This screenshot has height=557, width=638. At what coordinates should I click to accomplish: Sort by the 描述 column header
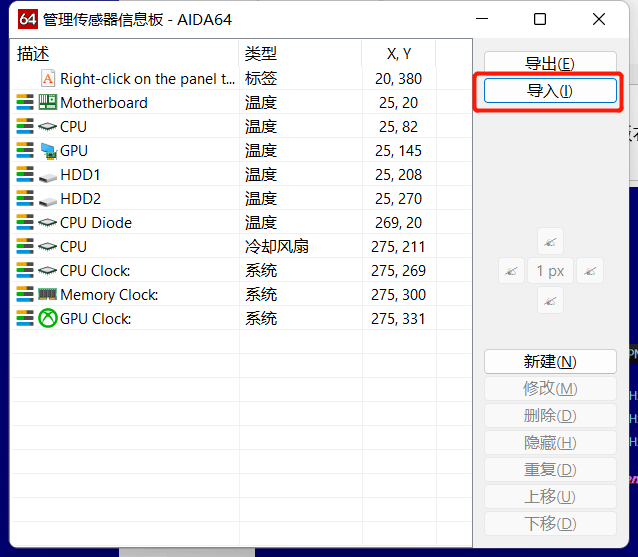click(125, 53)
